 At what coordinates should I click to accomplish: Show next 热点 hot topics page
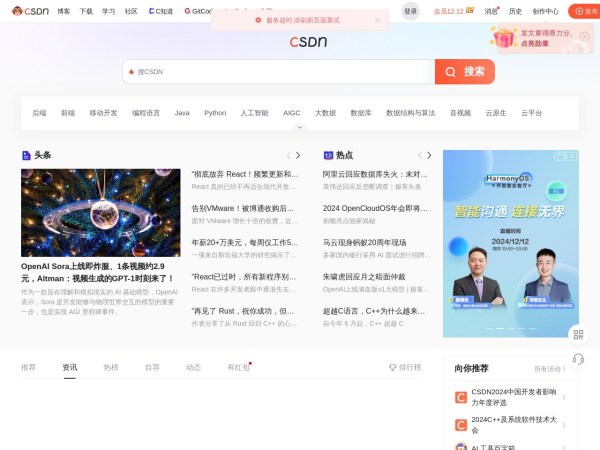pos(429,155)
